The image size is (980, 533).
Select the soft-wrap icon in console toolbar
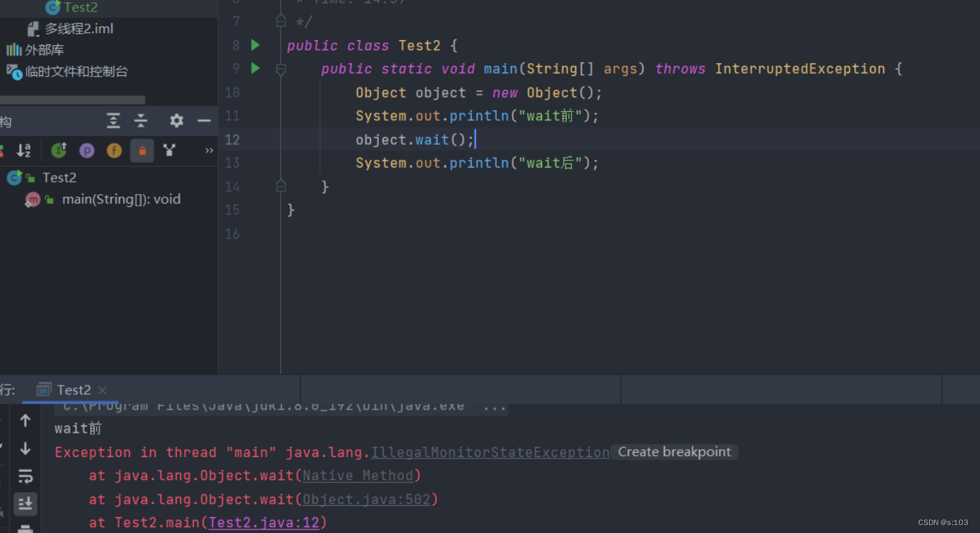pos(25,476)
